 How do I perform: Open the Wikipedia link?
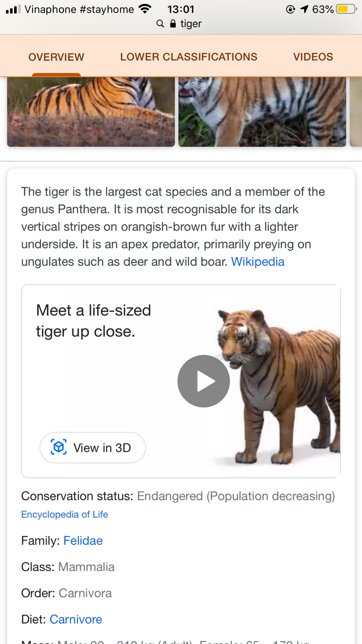pos(257,262)
